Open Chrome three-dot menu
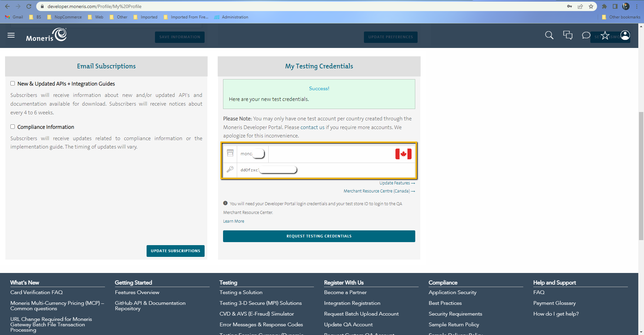Viewport: 644px width, 335px height. pyautogui.click(x=637, y=6)
